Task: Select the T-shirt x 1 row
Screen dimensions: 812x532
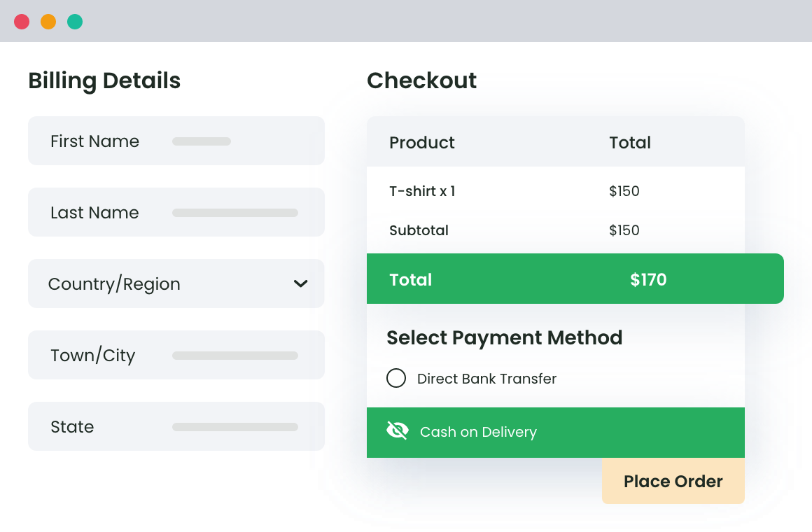Action: [422, 191]
